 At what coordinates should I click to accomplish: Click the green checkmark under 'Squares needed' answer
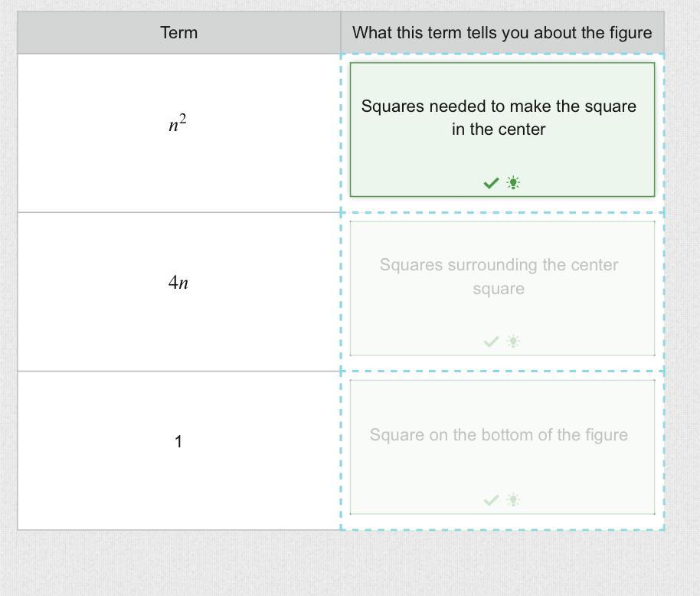click(x=491, y=183)
